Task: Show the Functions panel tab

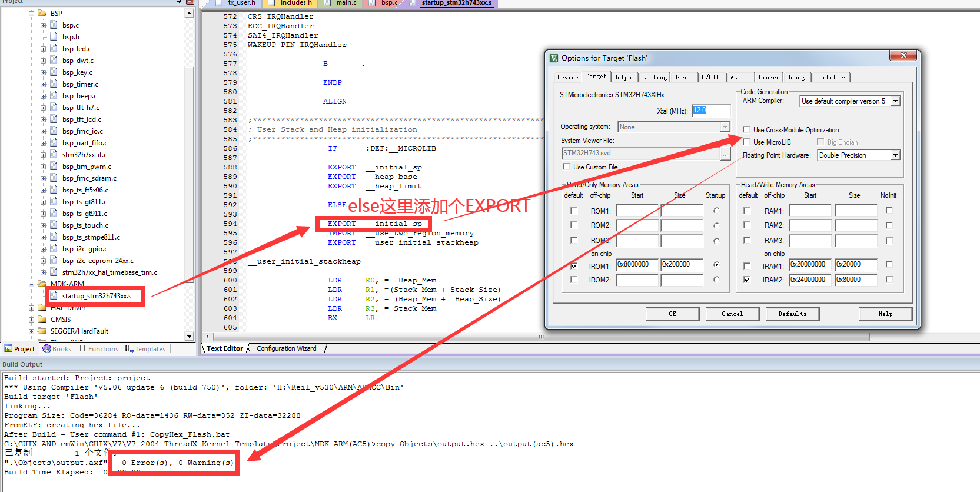Action: click(99, 349)
